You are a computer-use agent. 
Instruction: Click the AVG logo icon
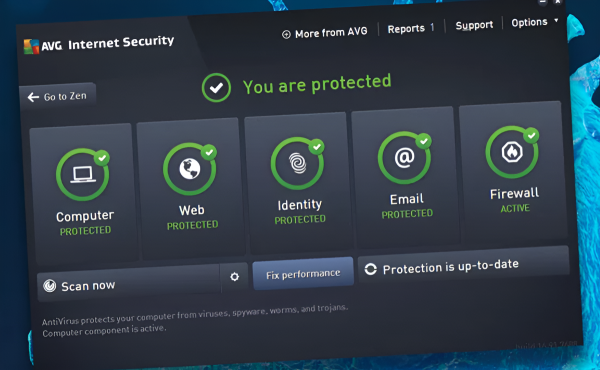31,47
